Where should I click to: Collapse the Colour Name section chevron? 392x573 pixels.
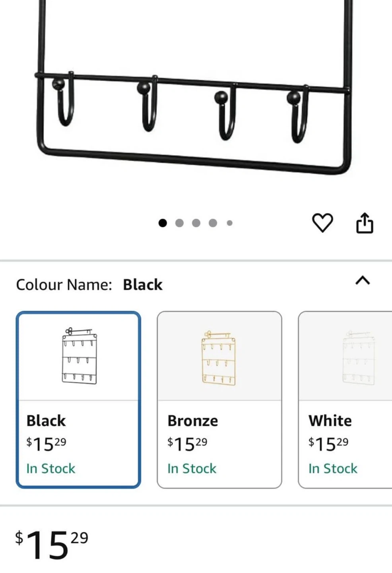[x=362, y=281]
